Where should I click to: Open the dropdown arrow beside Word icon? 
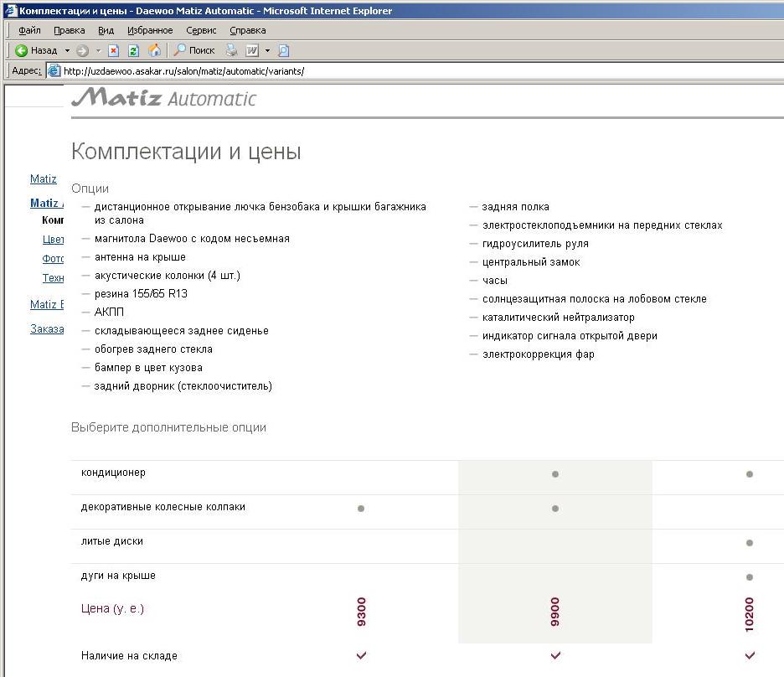(267, 50)
